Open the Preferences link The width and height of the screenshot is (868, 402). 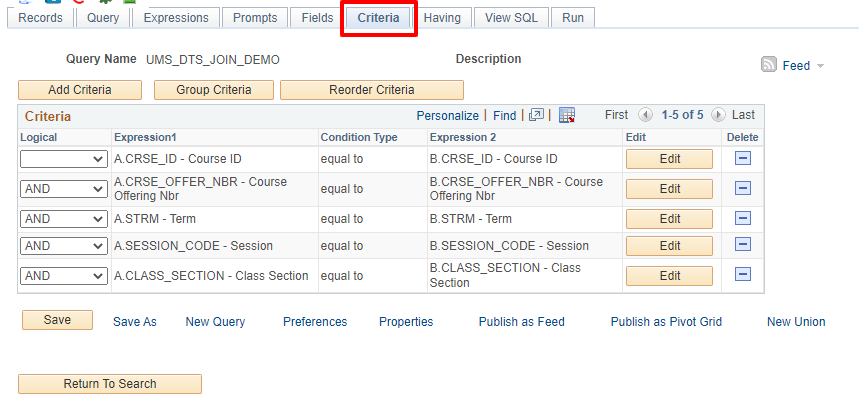[x=315, y=322]
